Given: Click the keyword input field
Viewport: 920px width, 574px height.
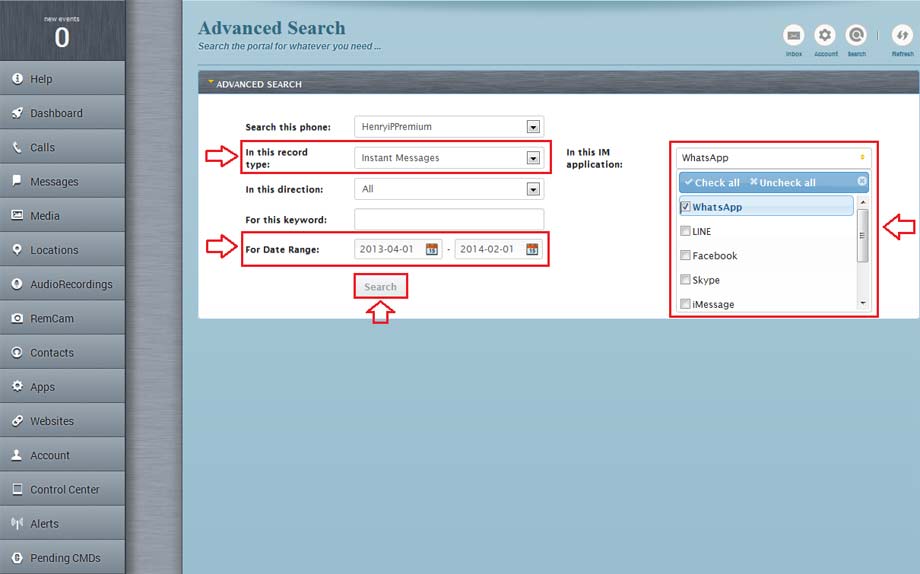Looking at the screenshot, I should (x=449, y=220).
